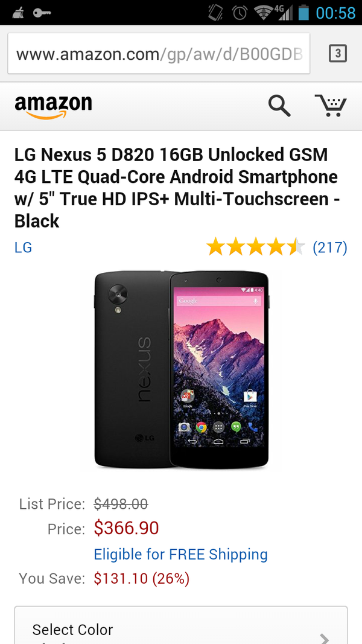The image size is (362, 644).
Task: Tap the alarm clock status icon
Action: (x=240, y=13)
